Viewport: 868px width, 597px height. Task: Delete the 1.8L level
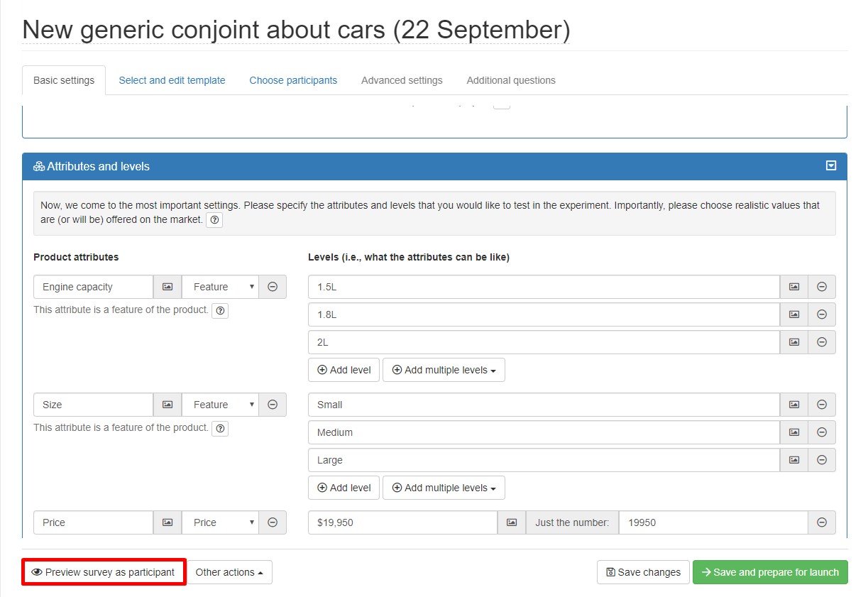822,314
